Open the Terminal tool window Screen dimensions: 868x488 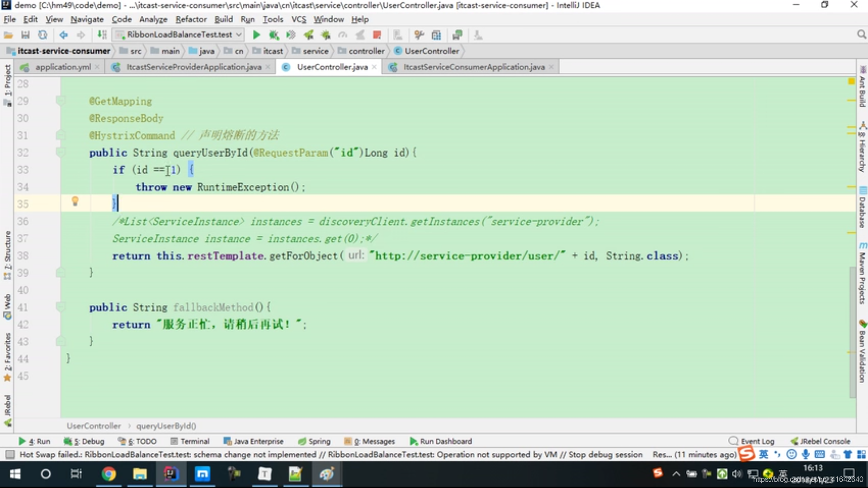pyautogui.click(x=190, y=441)
